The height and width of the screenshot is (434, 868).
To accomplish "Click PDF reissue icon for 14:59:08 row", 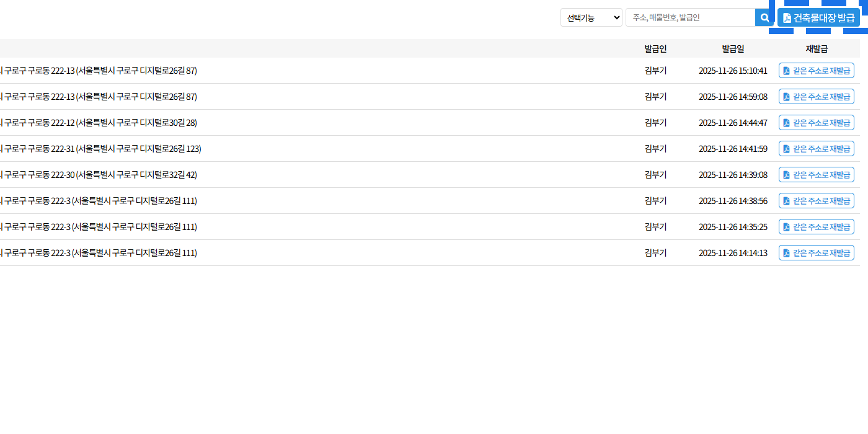I will point(786,97).
